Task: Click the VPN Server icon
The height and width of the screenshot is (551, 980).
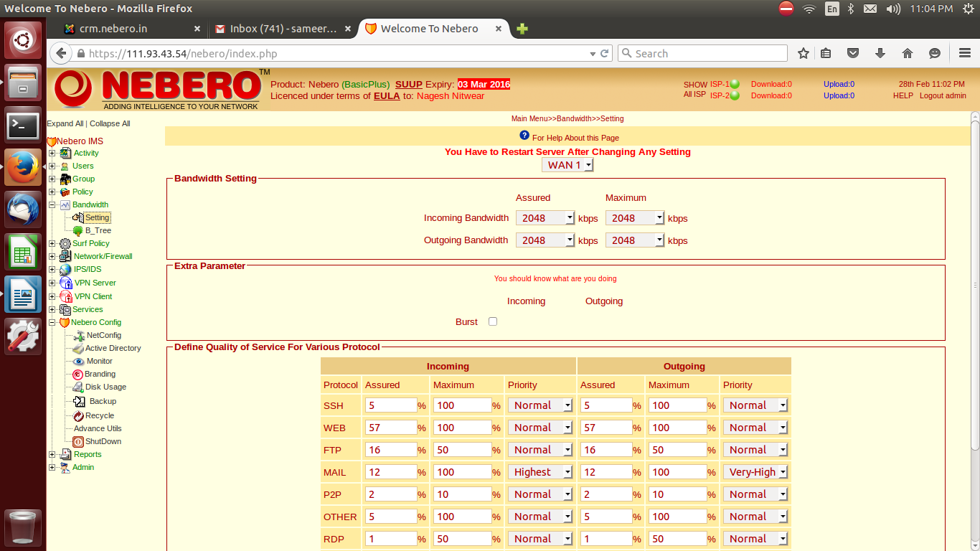Action: click(x=66, y=283)
